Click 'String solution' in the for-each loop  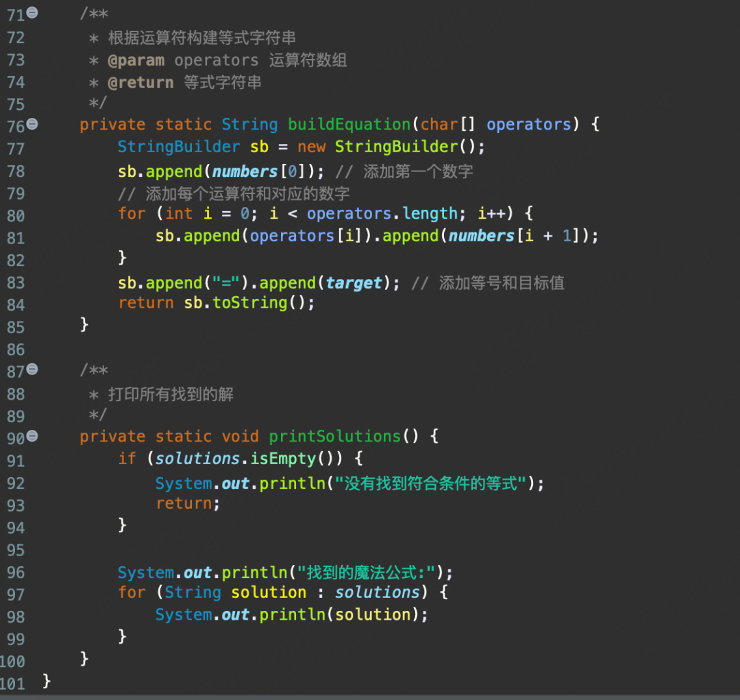tap(236, 592)
